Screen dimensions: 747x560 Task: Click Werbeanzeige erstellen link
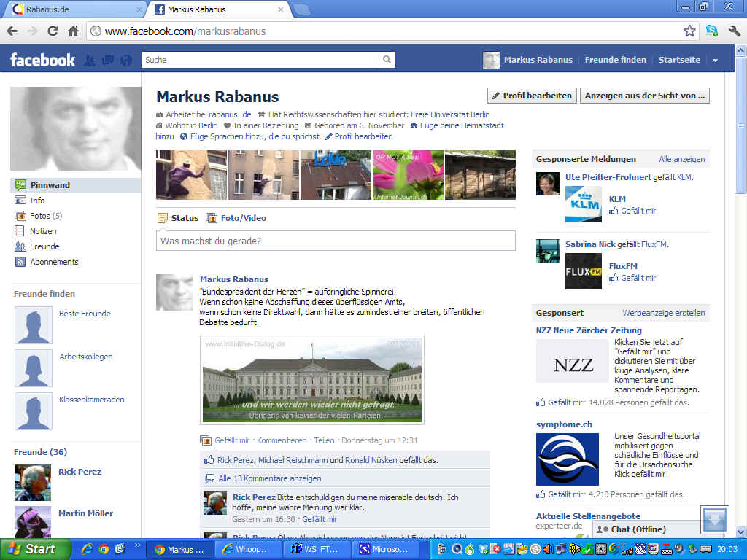663,313
